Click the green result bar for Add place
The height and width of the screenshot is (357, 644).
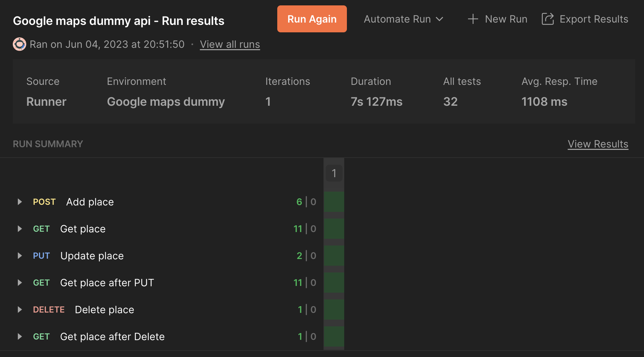pyautogui.click(x=334, y=202)
